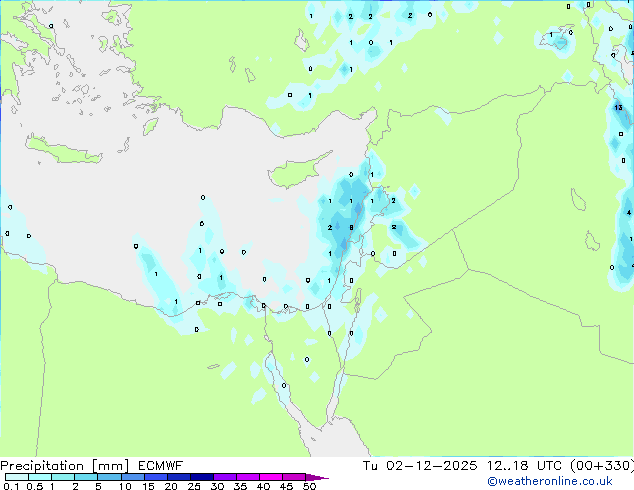Image resolution: width=634 pixels, height=490 pixels.
Task: Click the '13' precipitation value on the map
Action: (x=618, y=108)
